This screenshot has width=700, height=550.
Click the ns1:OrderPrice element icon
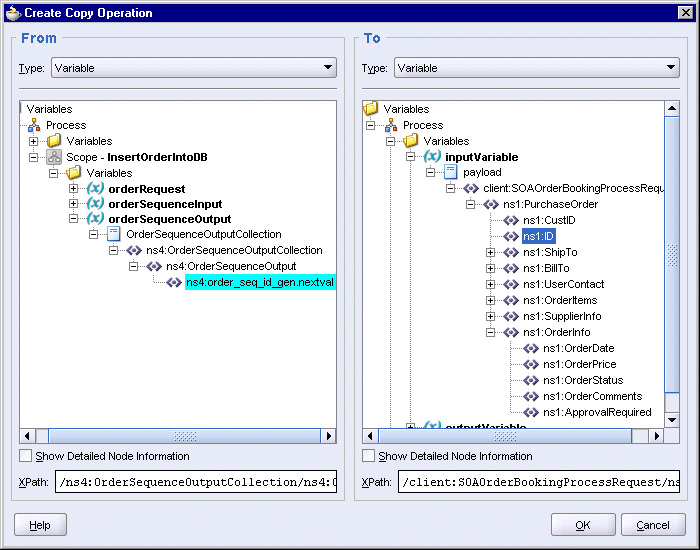pyautogui.click(x=531, y=364)
